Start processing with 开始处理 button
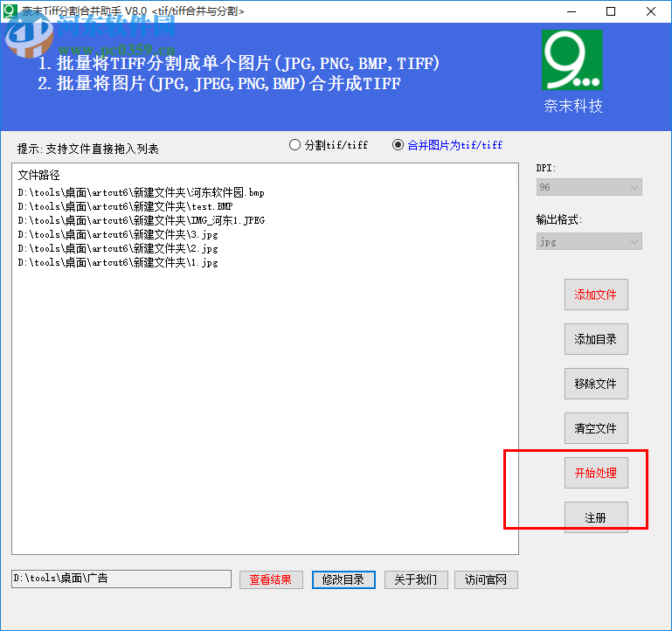Viewport: 672px width, 631px height. pyautogui.click(x=596, y=473)
